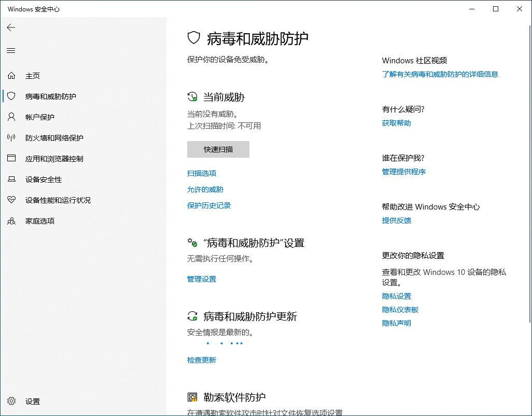Click the home icon in sidebar
Viewport: 532px width, 416px height.
(11, 75)
